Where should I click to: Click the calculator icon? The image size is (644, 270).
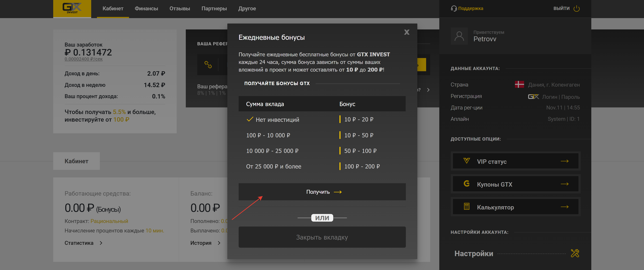466,206
